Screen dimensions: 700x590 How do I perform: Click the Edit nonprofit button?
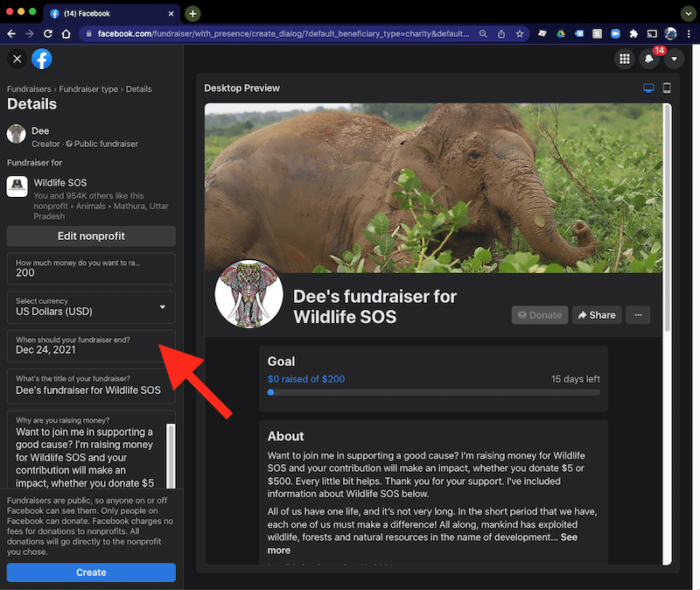91,236
